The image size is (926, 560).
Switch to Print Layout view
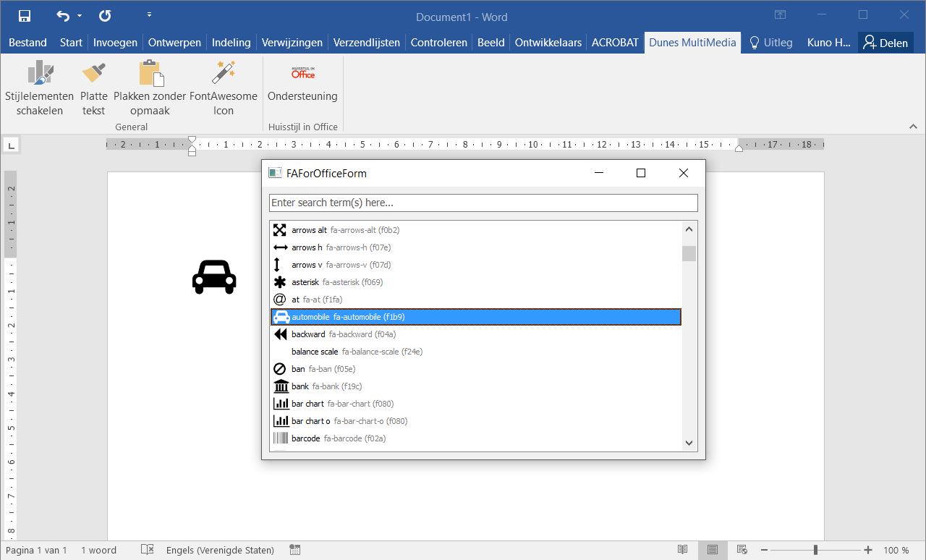click(713, 550)
